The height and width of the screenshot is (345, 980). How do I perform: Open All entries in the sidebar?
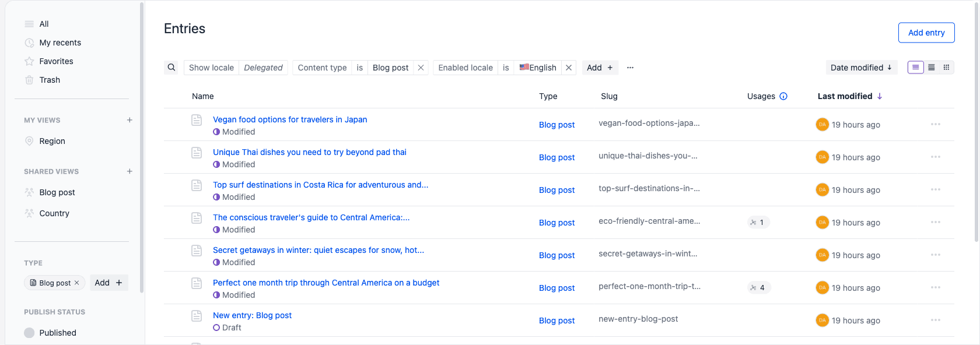(44, 24)
